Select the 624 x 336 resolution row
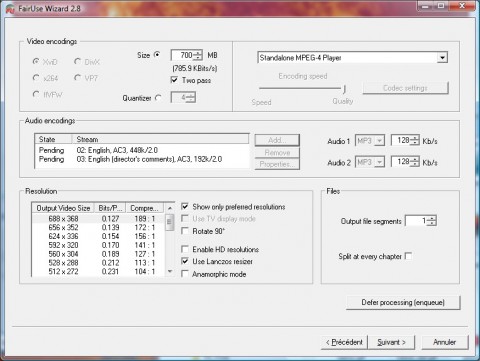The width and height of the screenshot is (480, 361). point(98,236)
